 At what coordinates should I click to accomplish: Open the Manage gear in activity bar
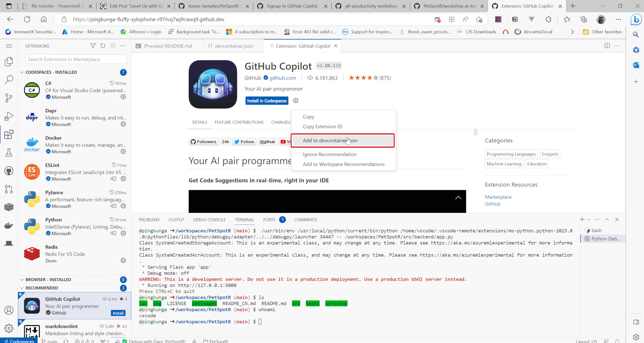(9, 328)
